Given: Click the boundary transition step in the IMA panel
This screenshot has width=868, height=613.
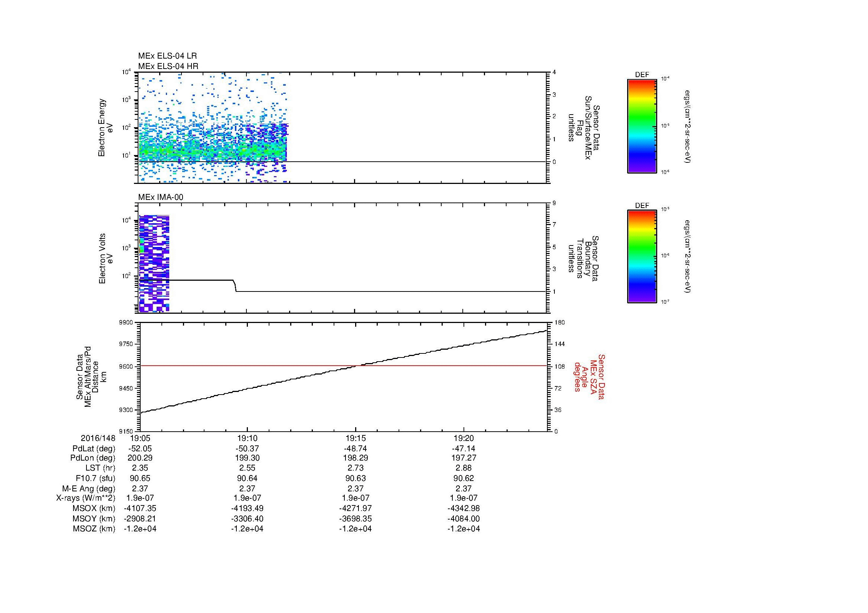Looking at the screenshot, I should [x=235, y=286].
